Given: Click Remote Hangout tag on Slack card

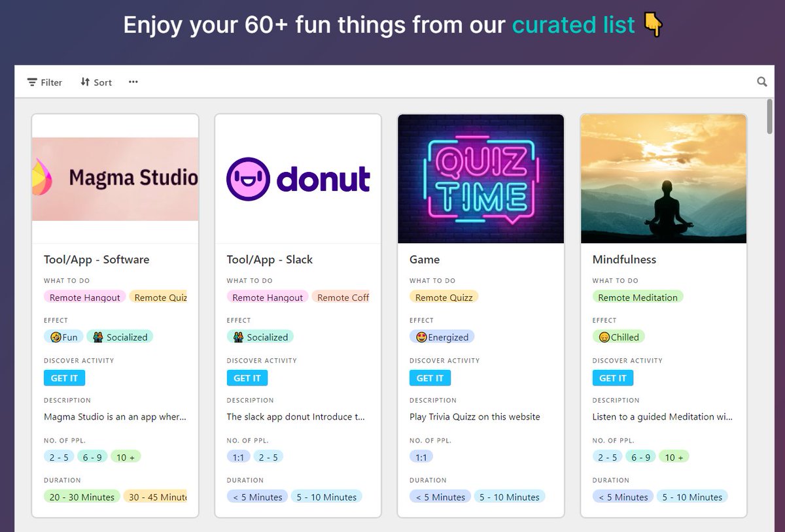Looking at the screenshot, I should pos(268,297).
